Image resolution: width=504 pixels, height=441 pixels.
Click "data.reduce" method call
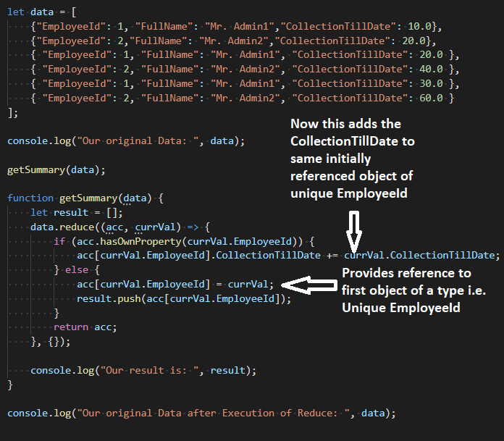62,227
